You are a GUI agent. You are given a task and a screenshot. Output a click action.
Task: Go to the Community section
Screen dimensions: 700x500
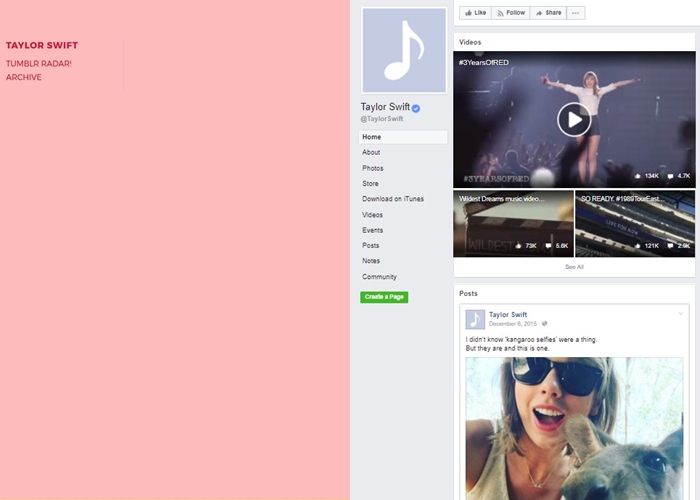click(x=379, y=277)
